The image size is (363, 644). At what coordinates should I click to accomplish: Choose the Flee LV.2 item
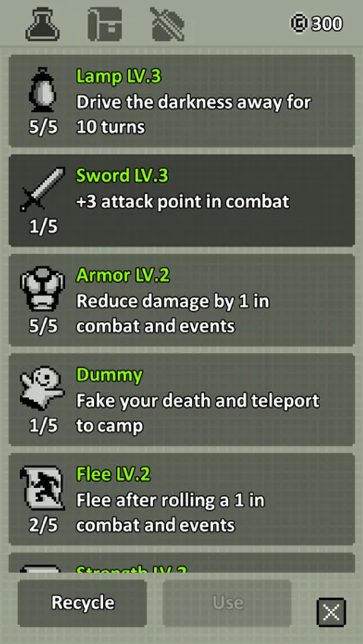coord(182,499)
